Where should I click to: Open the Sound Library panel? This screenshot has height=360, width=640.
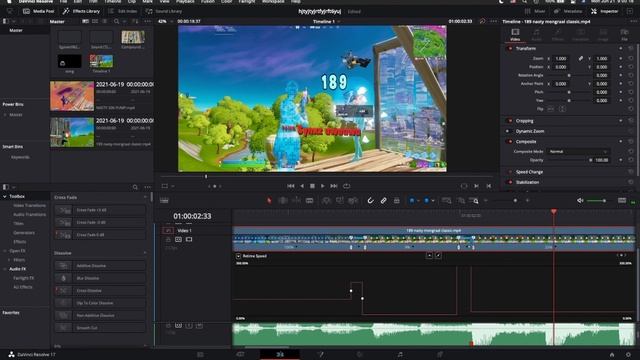pos(164,11)
